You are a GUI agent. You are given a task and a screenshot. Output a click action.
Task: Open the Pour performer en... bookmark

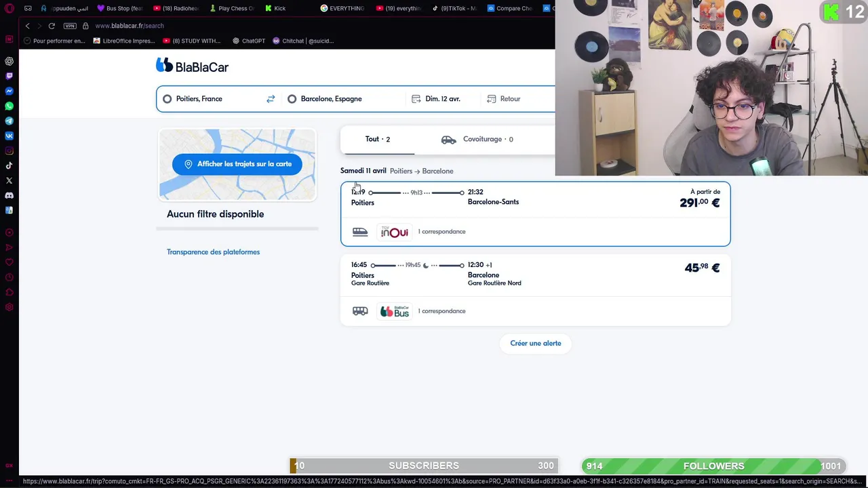click(x=54, y=41)
